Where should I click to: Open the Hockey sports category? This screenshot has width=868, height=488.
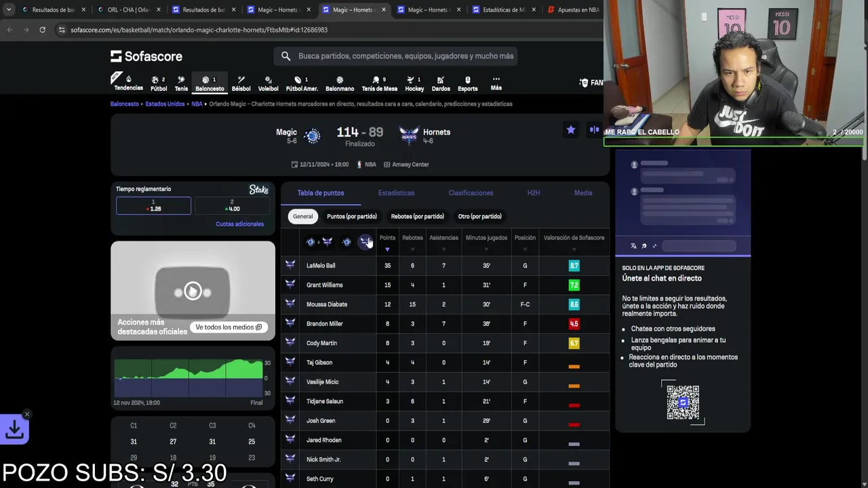click(414, 83)
